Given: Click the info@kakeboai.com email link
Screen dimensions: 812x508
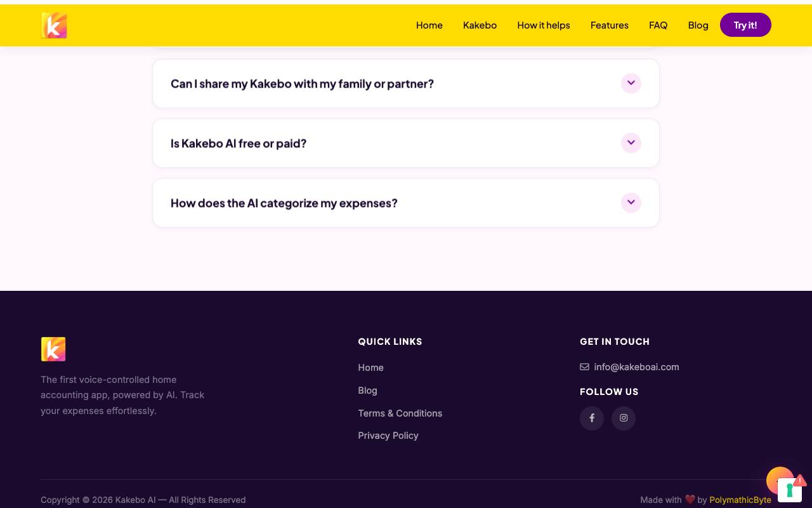Looking at the screenshot, I should tap(636, 367).
